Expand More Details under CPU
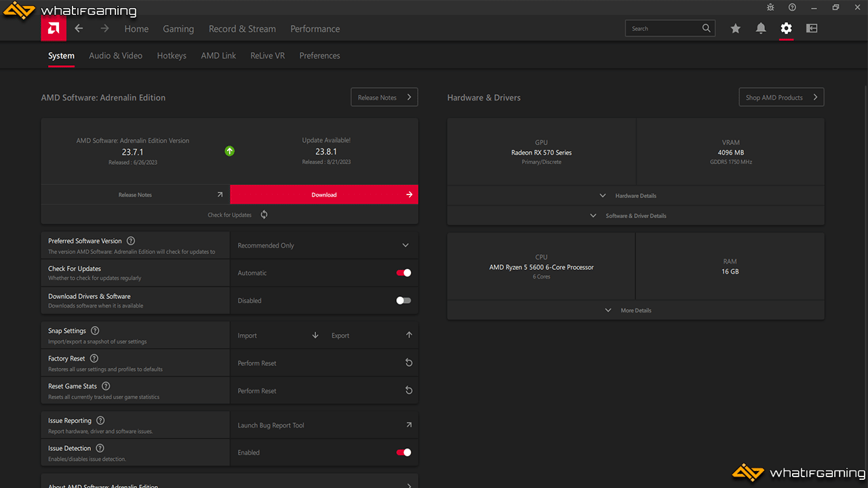Viewport: 868px width, 488px height. click(x=635, y=310)
